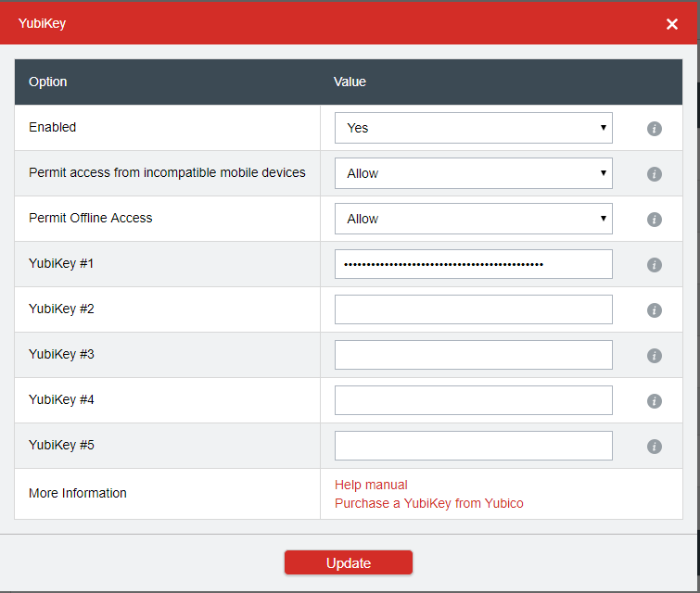Open the Help manual link

tap(371, 485)
